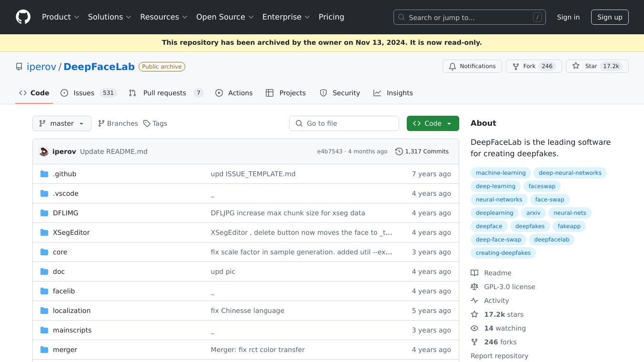The height and width of the screenshot is (362, 644).
Task: Click the iperov avatar in commit row
Action: 44,151
